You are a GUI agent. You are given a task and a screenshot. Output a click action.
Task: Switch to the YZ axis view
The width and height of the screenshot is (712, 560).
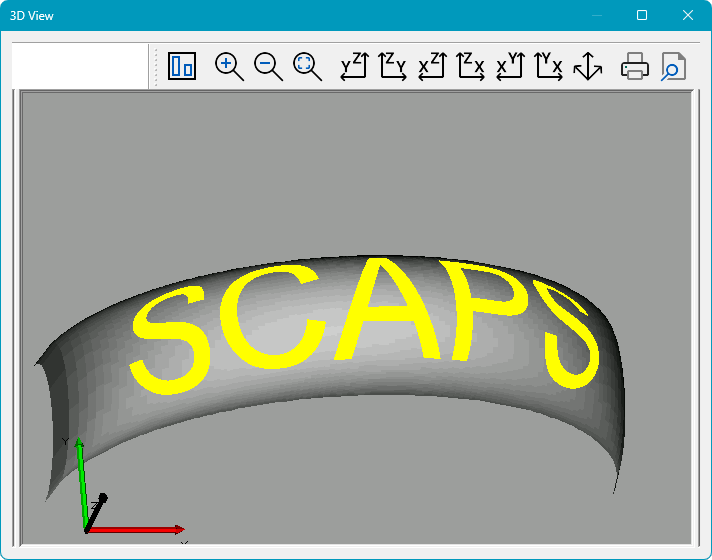pos(354,66)
